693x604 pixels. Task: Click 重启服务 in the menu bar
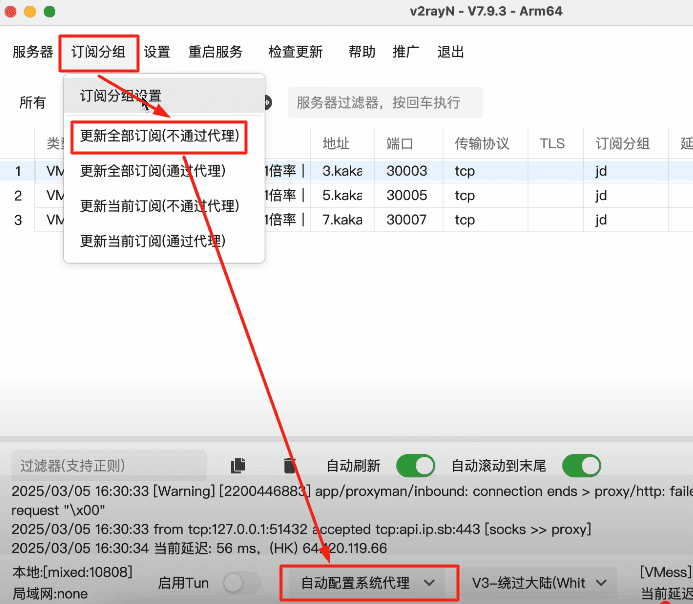[x=215, y=52]
